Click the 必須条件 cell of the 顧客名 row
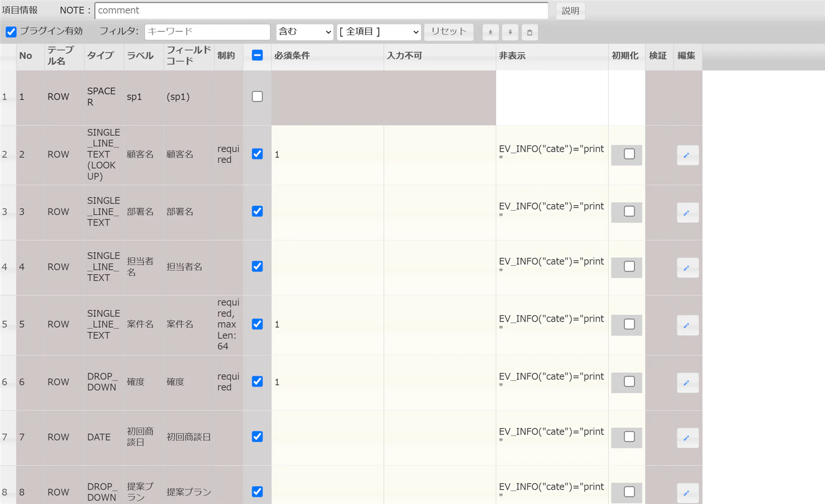Viewport: 825px width, 504px height. (x=327, y=155)
